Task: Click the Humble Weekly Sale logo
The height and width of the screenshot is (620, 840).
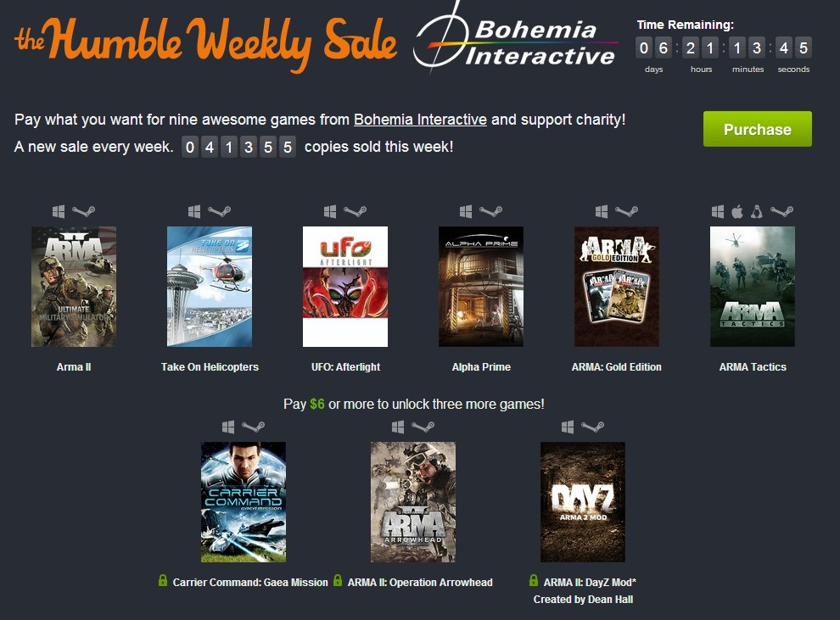Action: [205, 43]
